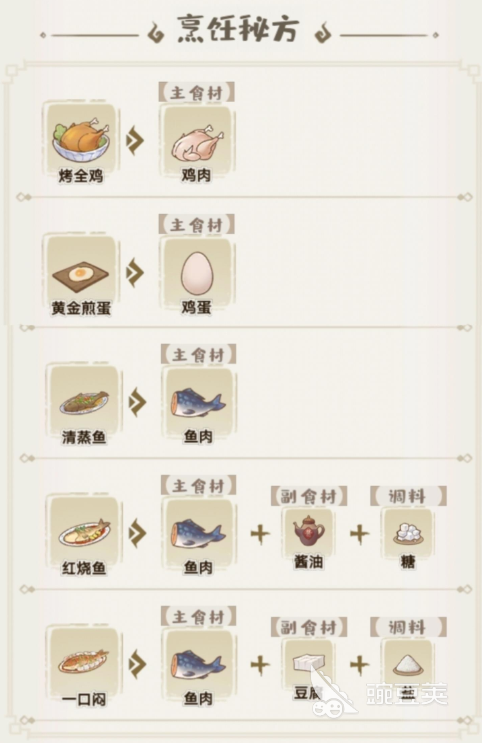
Task: Tap 鱼肉 fish icon in 红烧鱼 recipe
Action: 198,534
